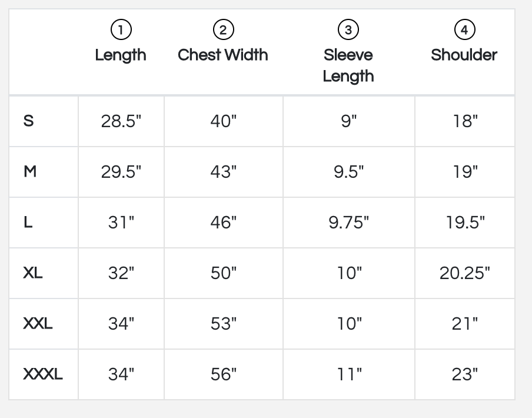
Task: Click the circled number 3 icon
Action: click(348, 29)
